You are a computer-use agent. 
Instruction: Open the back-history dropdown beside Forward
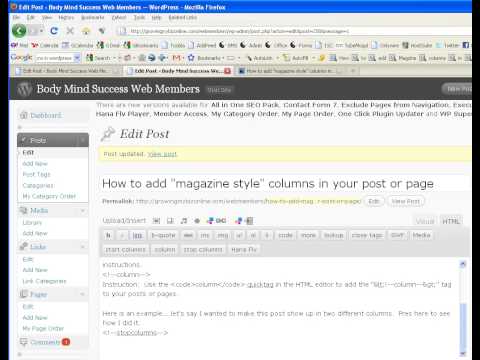(42, 31)
